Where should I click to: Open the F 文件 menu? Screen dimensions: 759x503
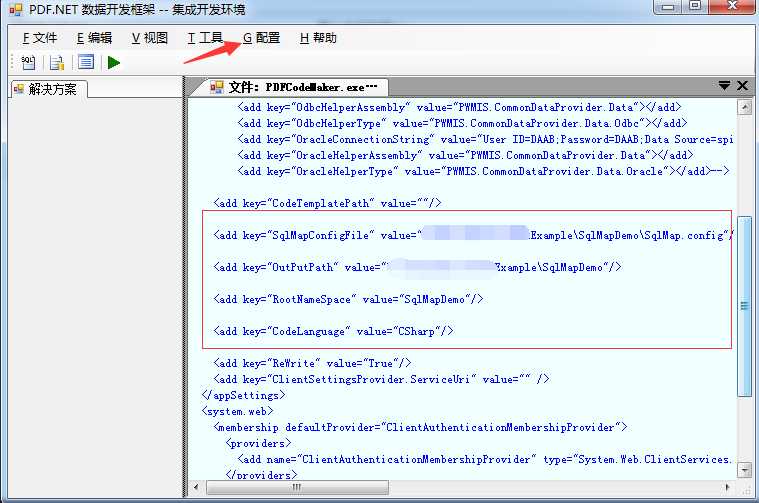[40, 38]
